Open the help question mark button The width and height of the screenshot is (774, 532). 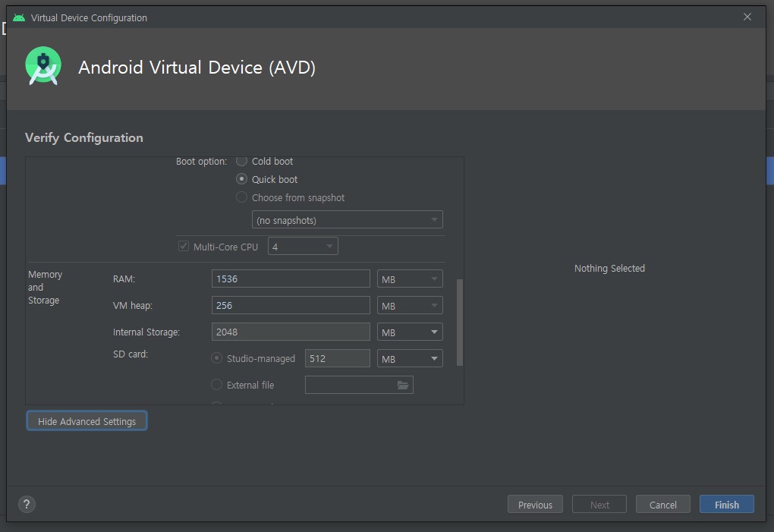27,505
